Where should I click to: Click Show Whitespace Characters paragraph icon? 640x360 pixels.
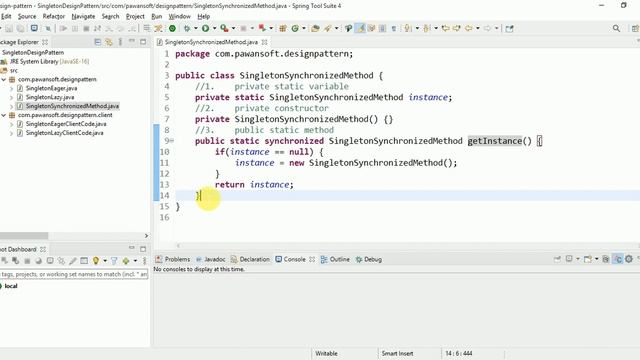(x=393, y=28)
